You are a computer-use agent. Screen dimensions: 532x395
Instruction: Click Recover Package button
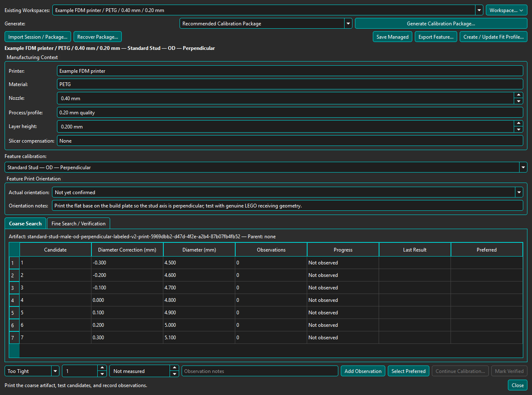(98, 37)
